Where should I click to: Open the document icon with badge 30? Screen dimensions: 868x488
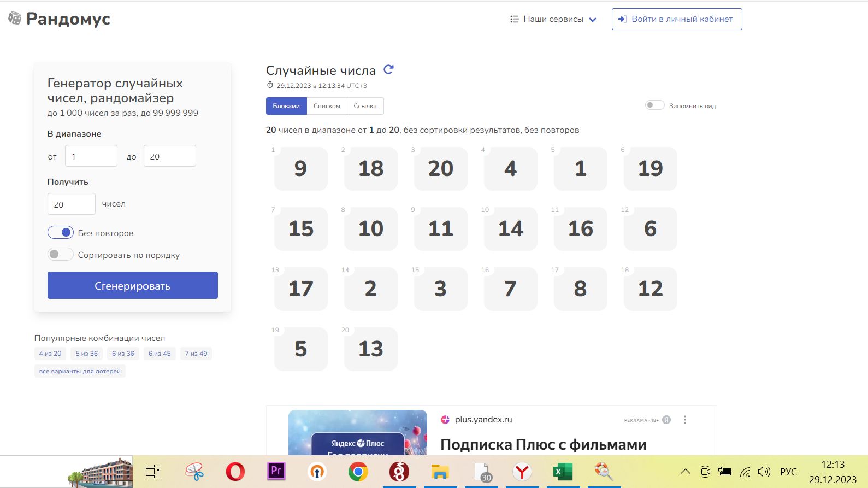(x=483, y=472)
